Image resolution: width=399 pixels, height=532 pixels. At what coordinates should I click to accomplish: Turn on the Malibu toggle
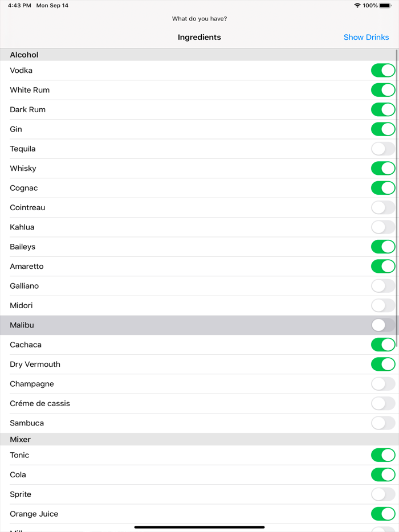pos(383,325)
